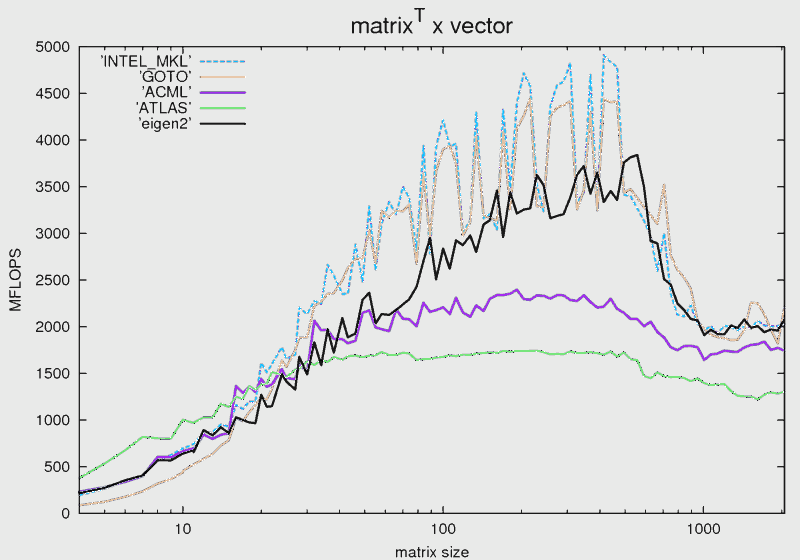Click the blue dashed INTEL_MKL legend line sample

tap(222, 61)
